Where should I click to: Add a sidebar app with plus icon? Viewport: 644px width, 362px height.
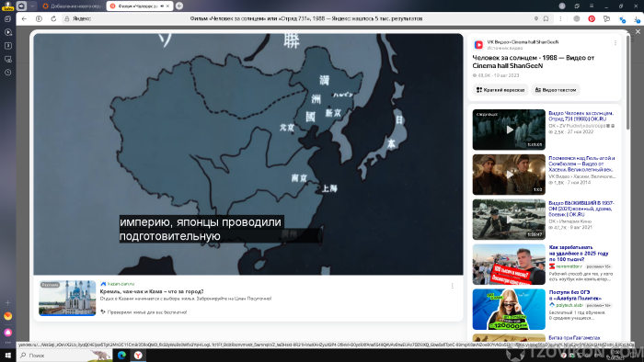click(7, 302)
